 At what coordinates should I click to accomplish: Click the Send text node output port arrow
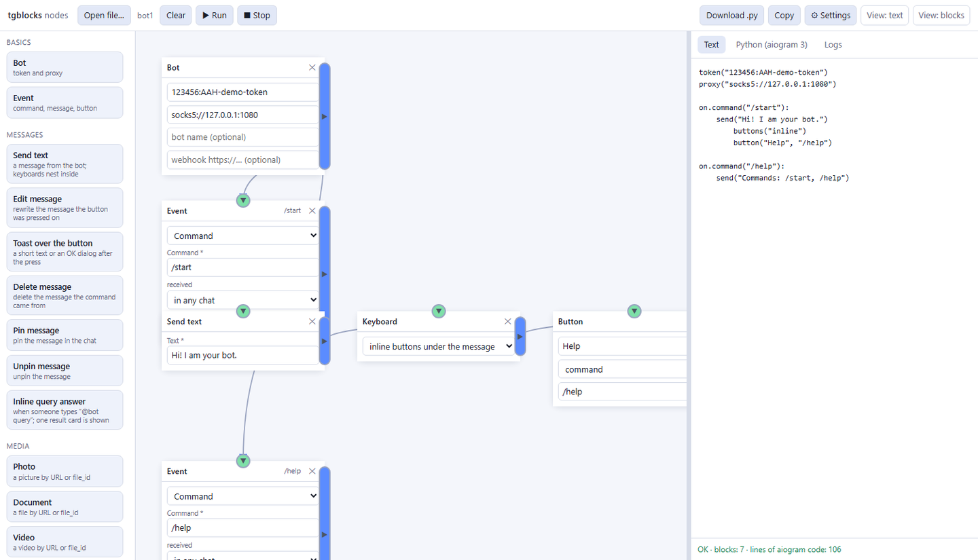pos(325,340)
